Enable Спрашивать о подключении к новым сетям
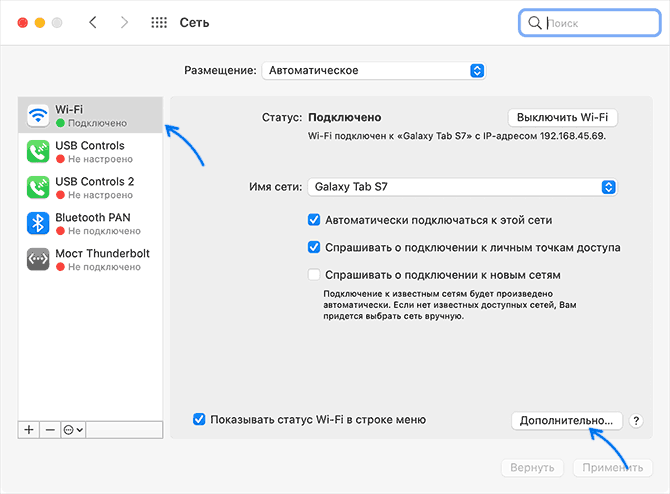 point(314,275)
